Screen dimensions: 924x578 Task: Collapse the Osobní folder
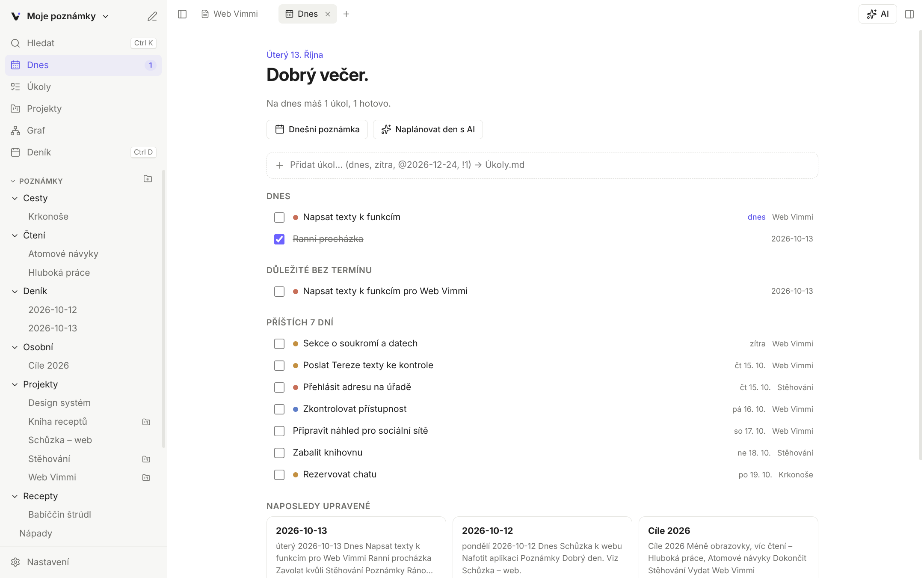point(15,347)
